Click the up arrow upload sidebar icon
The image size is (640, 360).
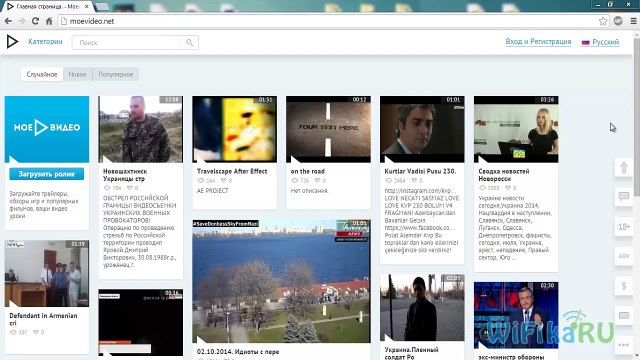click(x=624, y=167)
